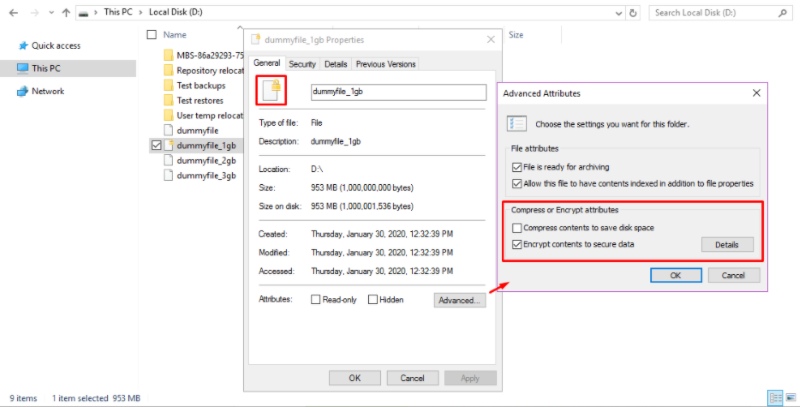The width and height of the screenshot is (800, 407).
Task: Select the This PC icon in sidebar
Action: [x=22, y=68]
